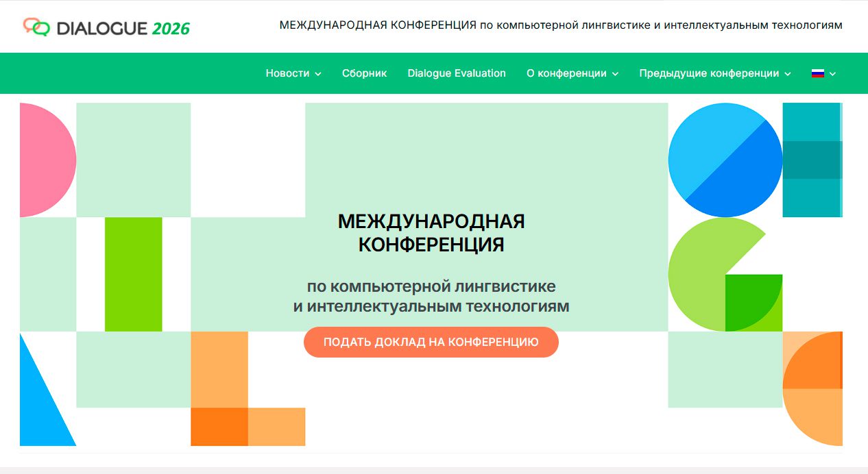Image resolution: width=868 pixels, height=474 pixels.
Task: Click the blue circle graphic in banner
Action: tap(725, 160)
